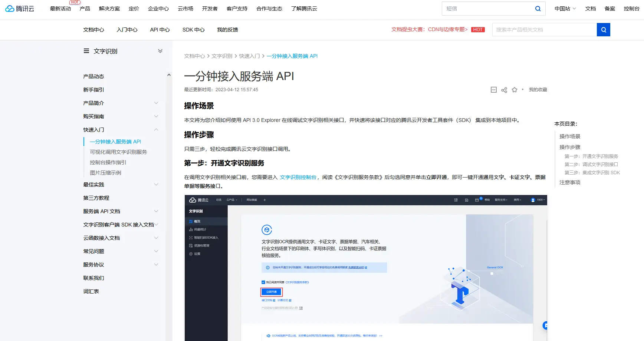Screen dimensions: 644x341
Task: Click the search magnifier beside 短信 box
Action: click(538, 8)
